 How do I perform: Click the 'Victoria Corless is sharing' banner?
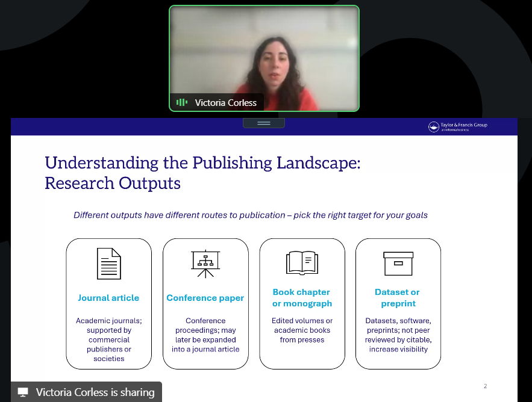87,392
